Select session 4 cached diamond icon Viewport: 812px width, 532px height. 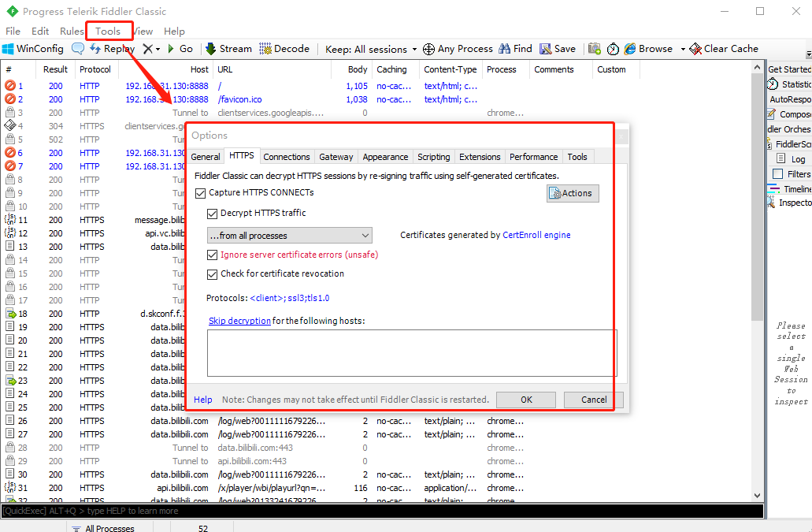point(9,125)
